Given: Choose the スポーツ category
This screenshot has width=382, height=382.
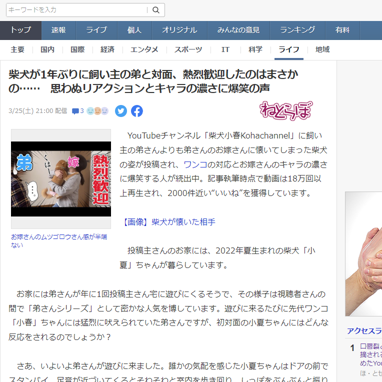Looking at the screenshot, I should click(x=188, y=50).
